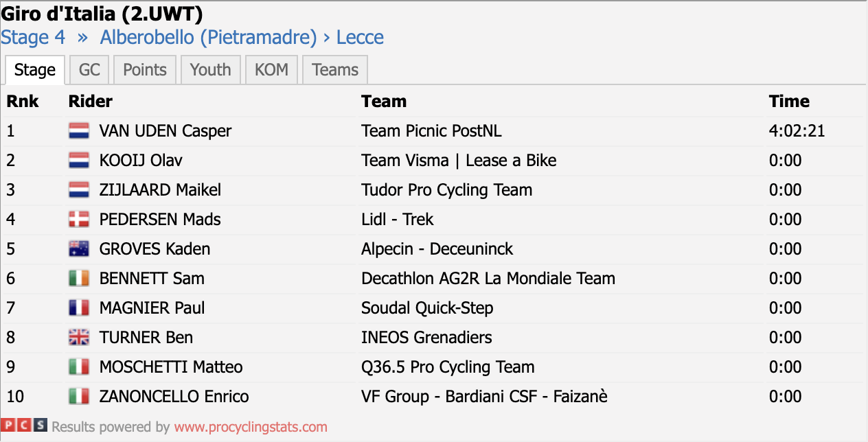Click the Australian flag beside GROVES Kaden
868x442 pixels.
[79, 249]
